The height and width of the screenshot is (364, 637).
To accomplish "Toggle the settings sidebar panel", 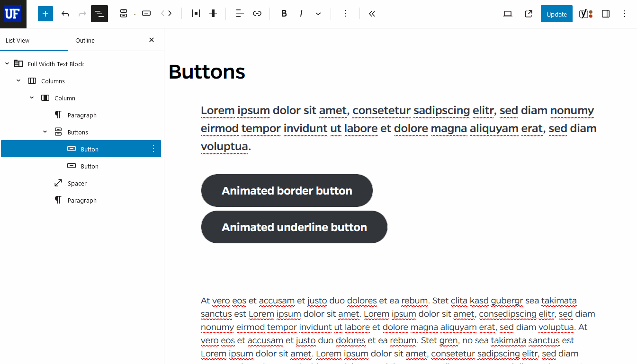I will (606, 14).
